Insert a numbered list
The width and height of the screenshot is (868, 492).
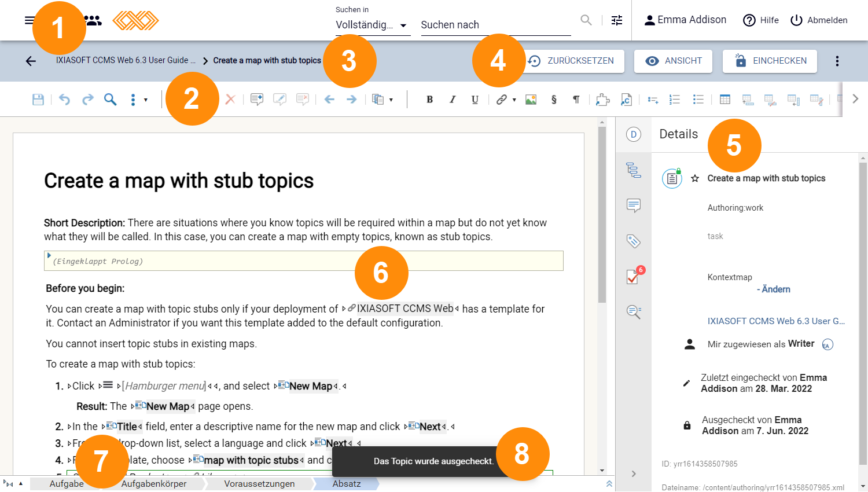coord(675,100)
